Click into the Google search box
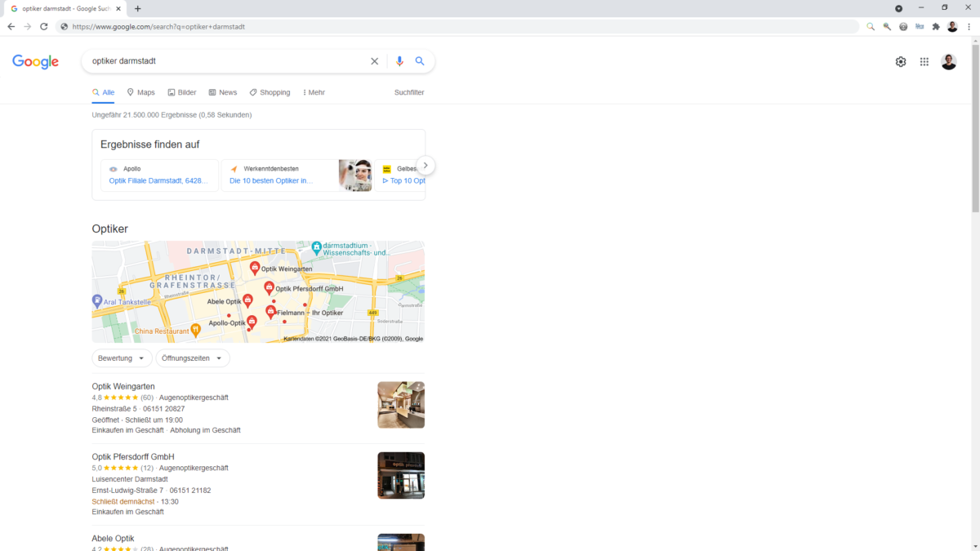 click(229, 61)
